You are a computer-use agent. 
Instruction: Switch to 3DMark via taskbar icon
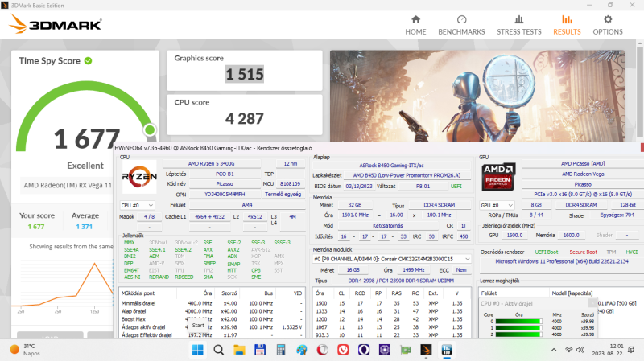(426, 350)
